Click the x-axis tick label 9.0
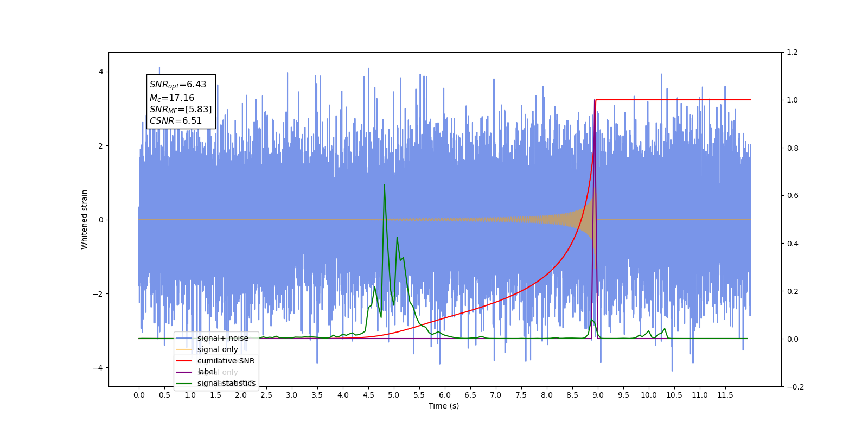The width and height of the screenshot is (868, 434). pos(598,395)
